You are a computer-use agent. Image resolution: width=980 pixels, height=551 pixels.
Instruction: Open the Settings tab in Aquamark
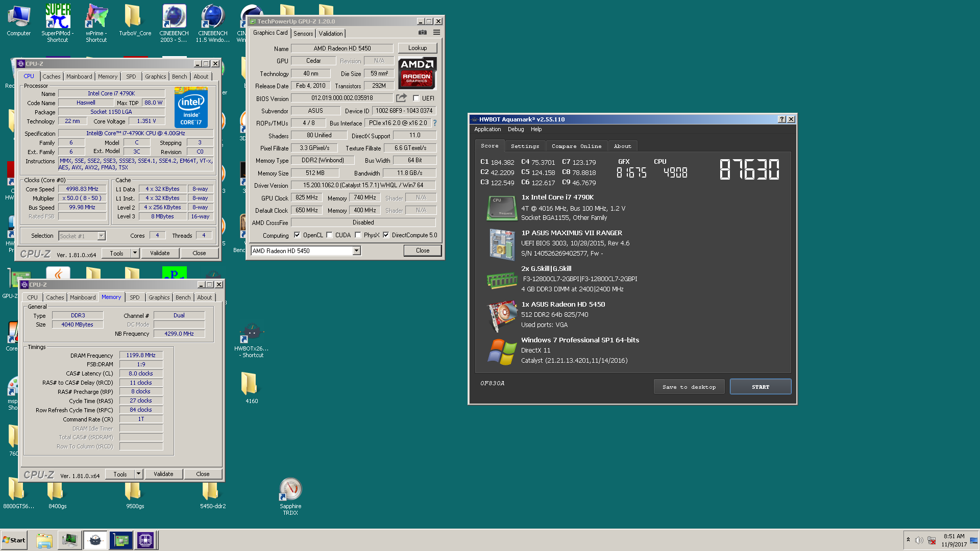point(525,146)
